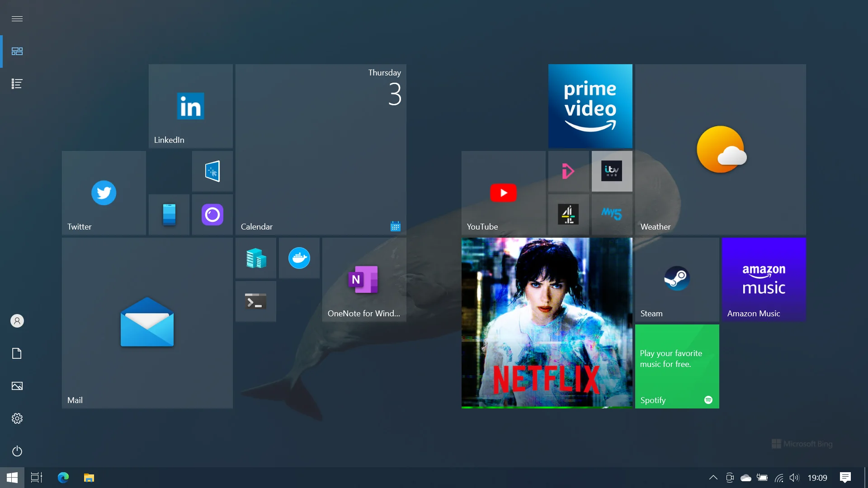This screenshot has width=868, height=488.
Task: Open Pictures from Start sidebar
Action: [x=17, y=386]
